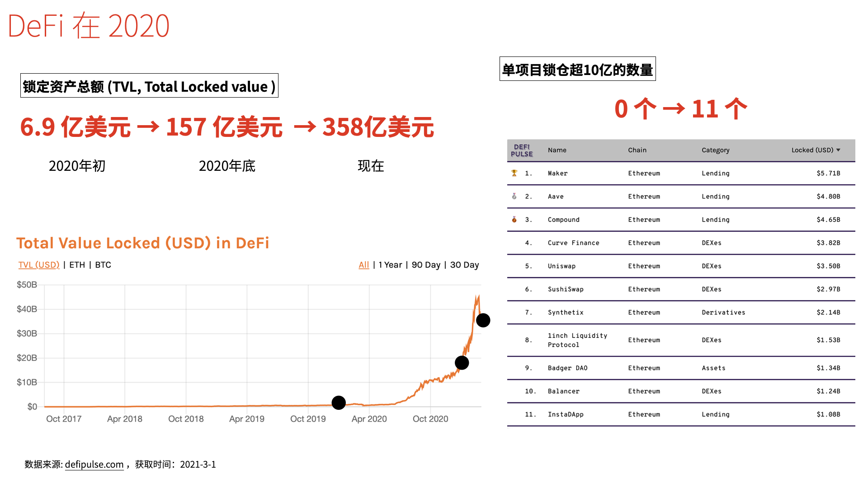Click the 单项目锁仓超10亿的数量 heading box
Screen dimensions: 868x488
[577, 69]
